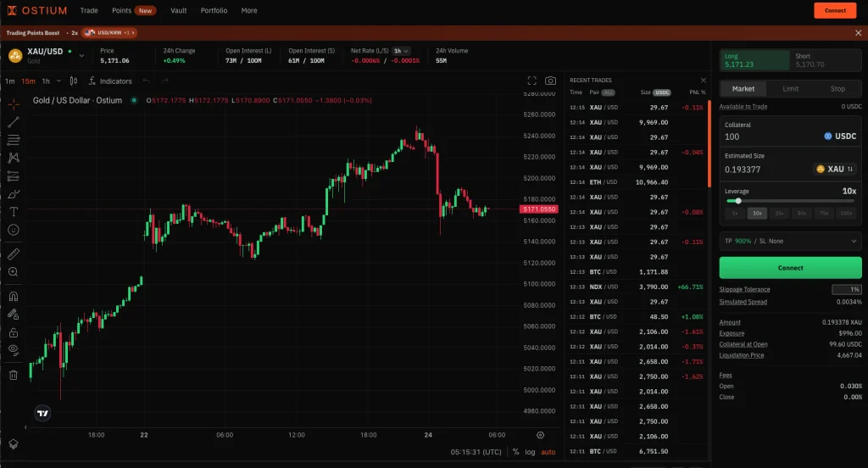Change the Net Rate 1h period dropdown
The image size is (868, 468).
(x=401, y=51)
